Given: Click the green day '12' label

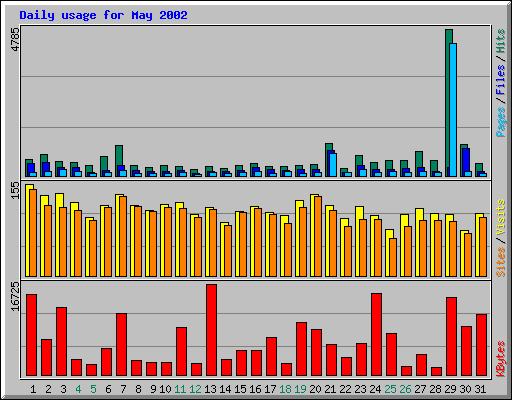Looking at the screenshot, I should (x=195, y=389).
